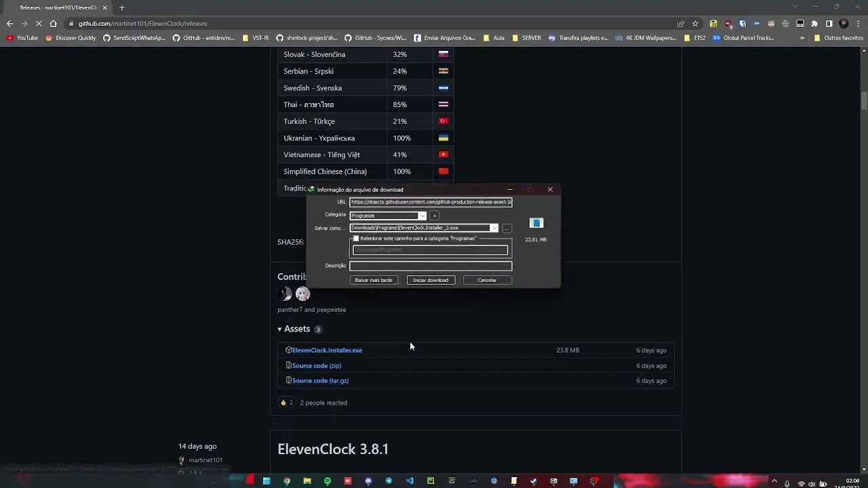Bookmark this page with star icon
Image resolution: width=868 pixels, height=488 pixels.
point(695,23)
